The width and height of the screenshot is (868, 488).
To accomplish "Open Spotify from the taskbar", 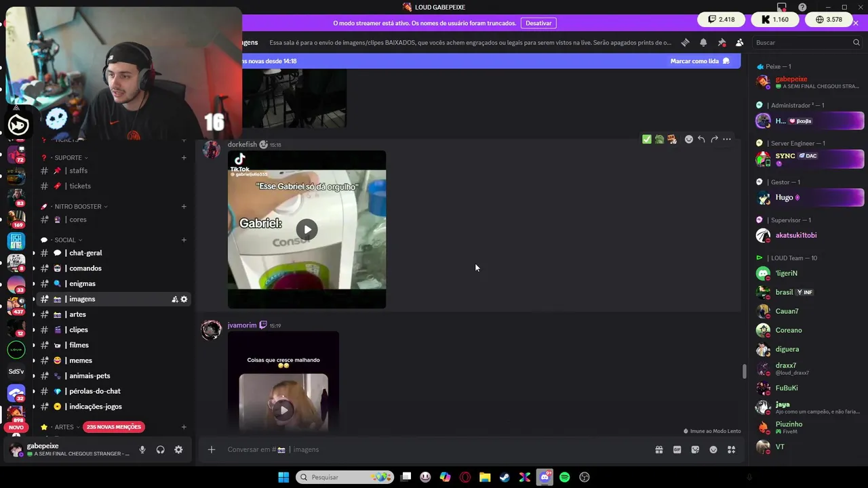I will tap(564, 477).
